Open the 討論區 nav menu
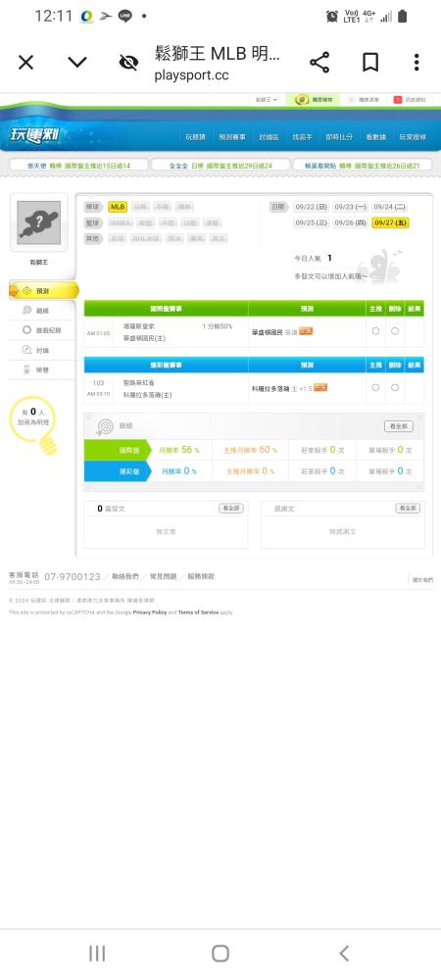441x980 pixels. [269, 137]
